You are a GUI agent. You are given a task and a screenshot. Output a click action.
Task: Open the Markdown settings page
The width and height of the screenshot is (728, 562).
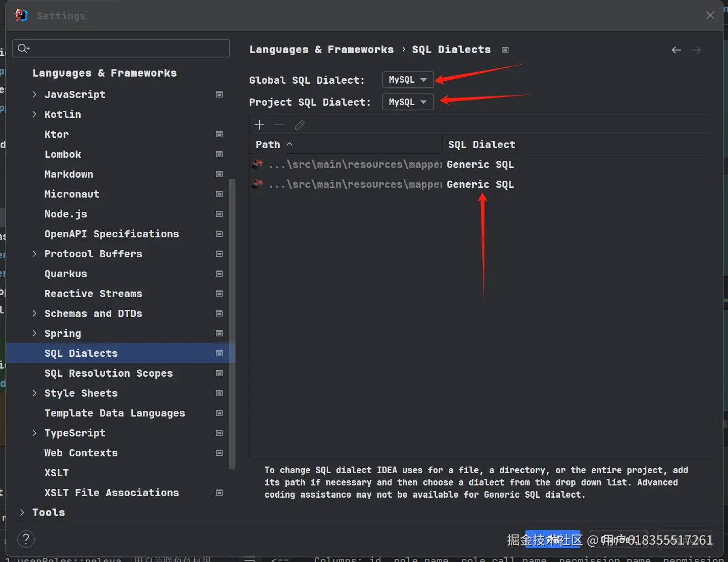point(69,175)
